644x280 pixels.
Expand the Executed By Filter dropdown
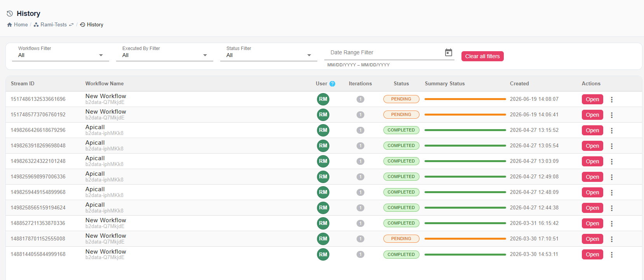(165, 55)
